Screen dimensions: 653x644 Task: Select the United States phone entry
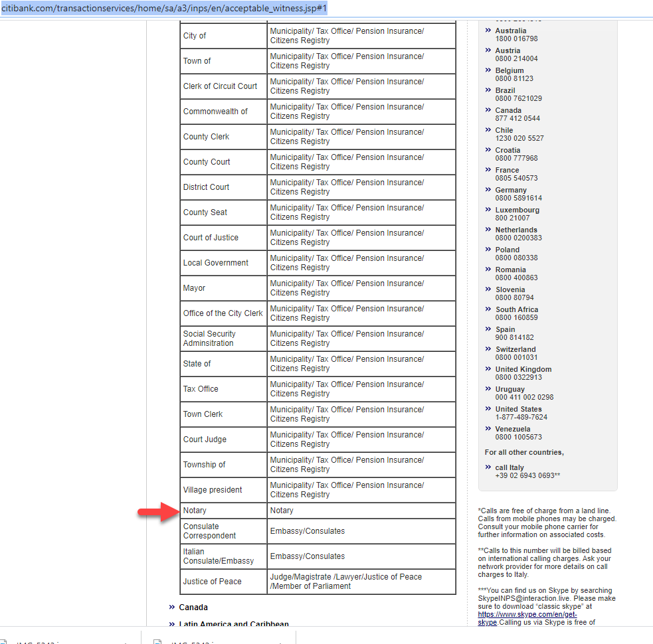click(521, 413)
